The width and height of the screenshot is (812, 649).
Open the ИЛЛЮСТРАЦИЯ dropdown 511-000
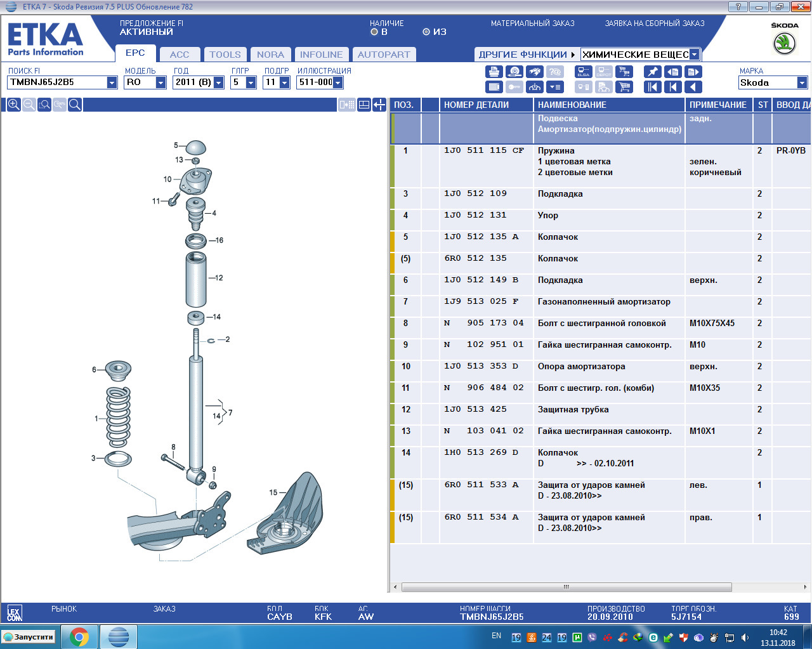[337, 82]
